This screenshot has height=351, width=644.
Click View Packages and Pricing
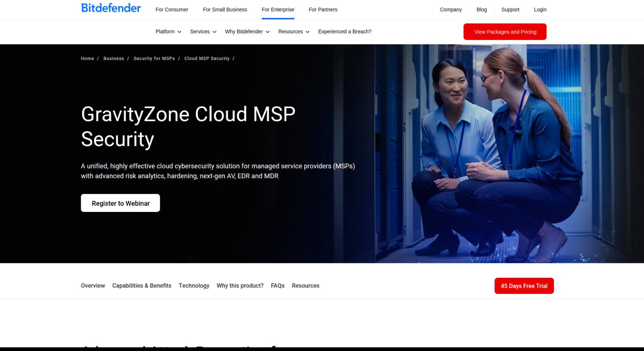(x=505, y=31)
